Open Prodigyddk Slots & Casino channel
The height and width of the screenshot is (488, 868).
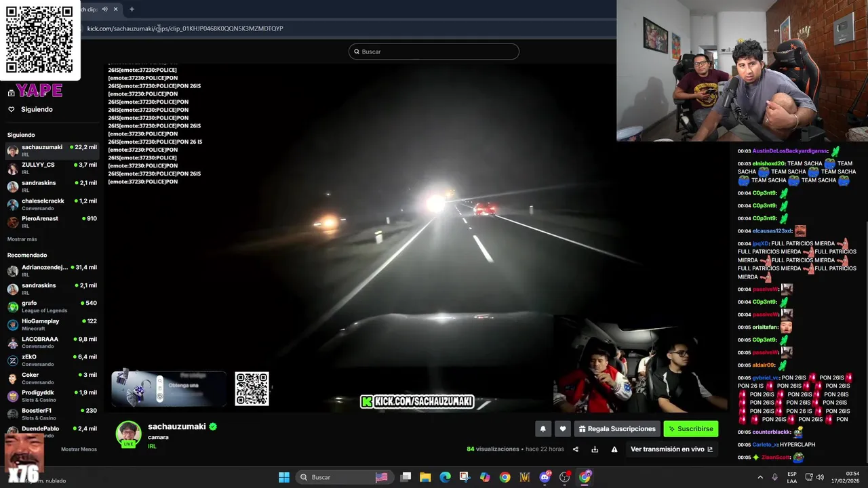coord(52,396)
